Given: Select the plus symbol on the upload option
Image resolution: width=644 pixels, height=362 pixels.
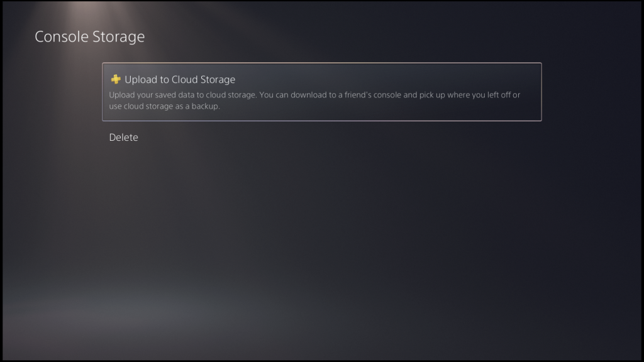Looking at the screenshot, I should click(x=115, y=80).
